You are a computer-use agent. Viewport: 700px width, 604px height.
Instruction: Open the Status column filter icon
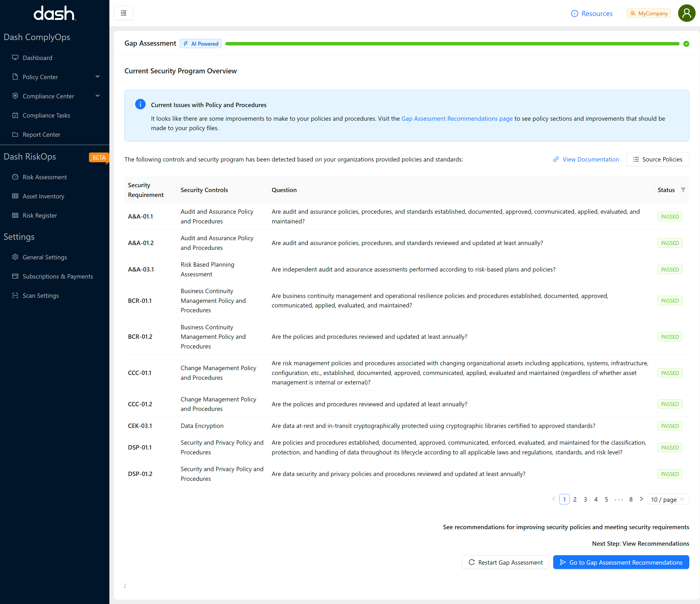pyautogui.click(x=683, y=190)
